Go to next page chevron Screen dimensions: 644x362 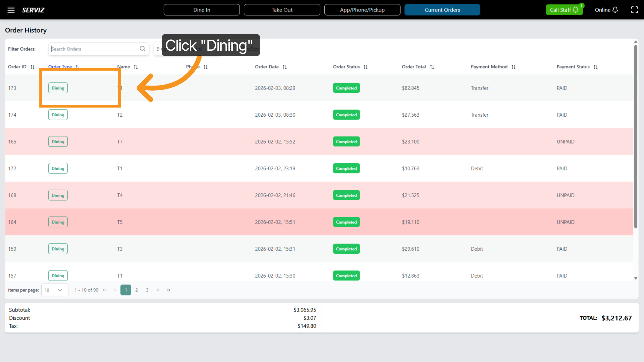pos(158,290)
